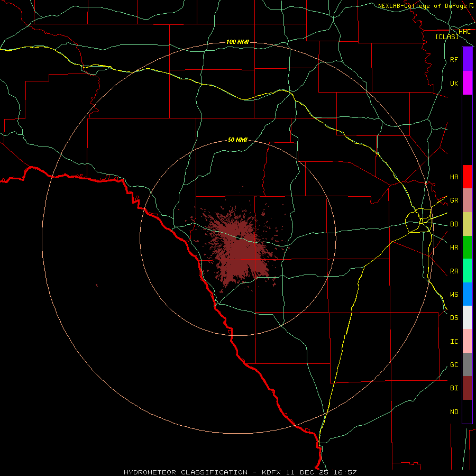Click the RF legend label
The height and width of the screenshot is (476, 476).
454,59
